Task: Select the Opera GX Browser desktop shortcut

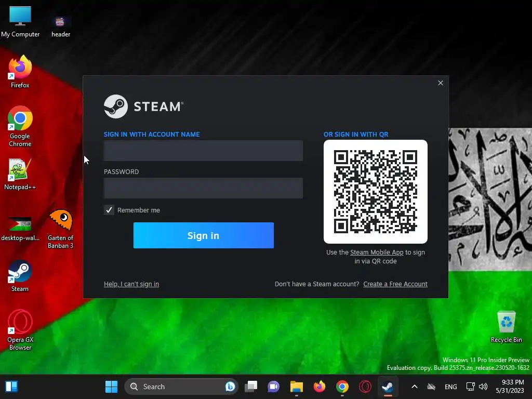Action: pos(20,330)
